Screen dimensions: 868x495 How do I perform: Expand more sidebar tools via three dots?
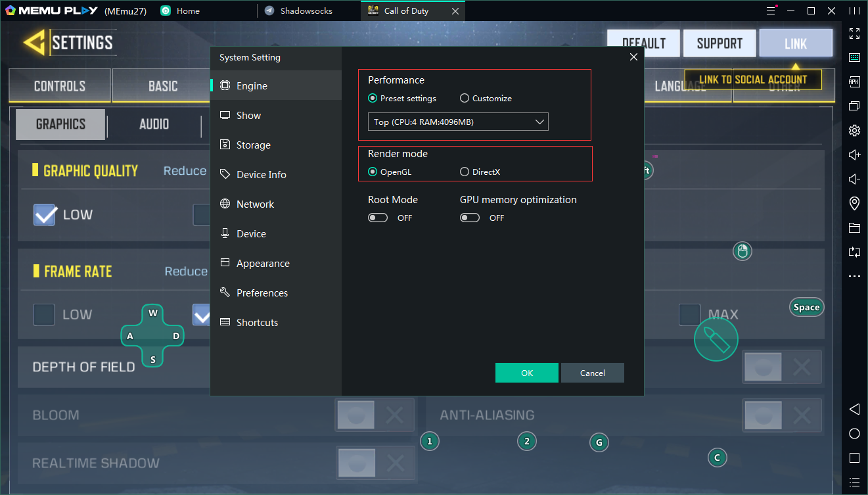pyautogui.click(x=854, y=276)
